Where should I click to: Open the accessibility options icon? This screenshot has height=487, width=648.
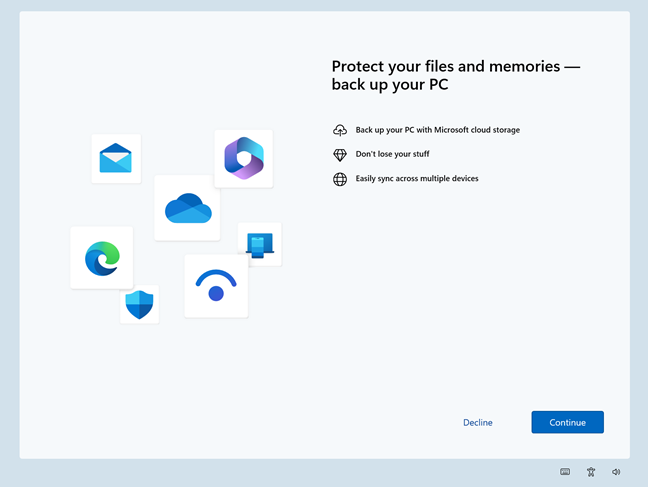point(591,472)
